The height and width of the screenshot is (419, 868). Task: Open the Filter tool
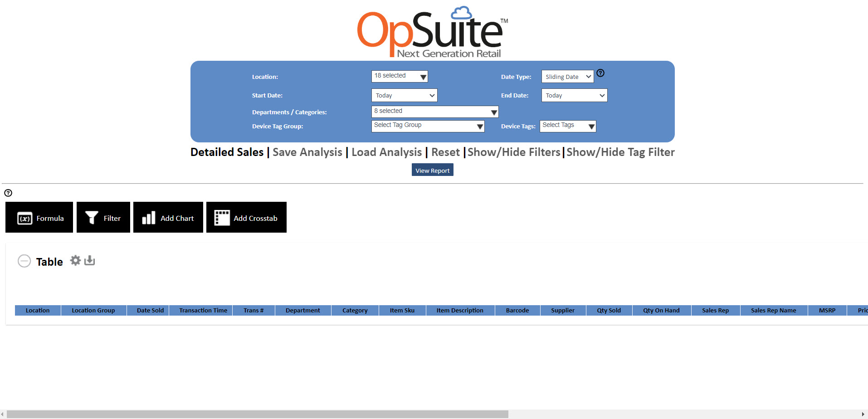[103, 218]
